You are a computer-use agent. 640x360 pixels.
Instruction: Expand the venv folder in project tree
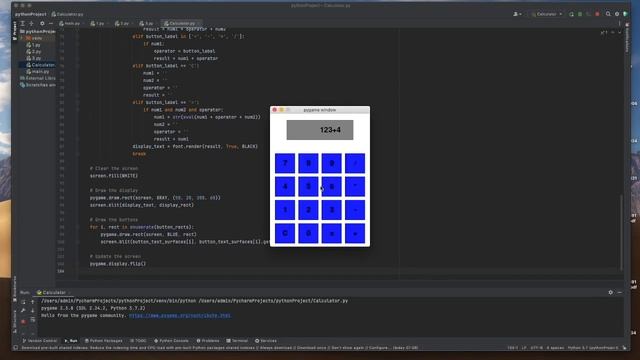point(22,38)
